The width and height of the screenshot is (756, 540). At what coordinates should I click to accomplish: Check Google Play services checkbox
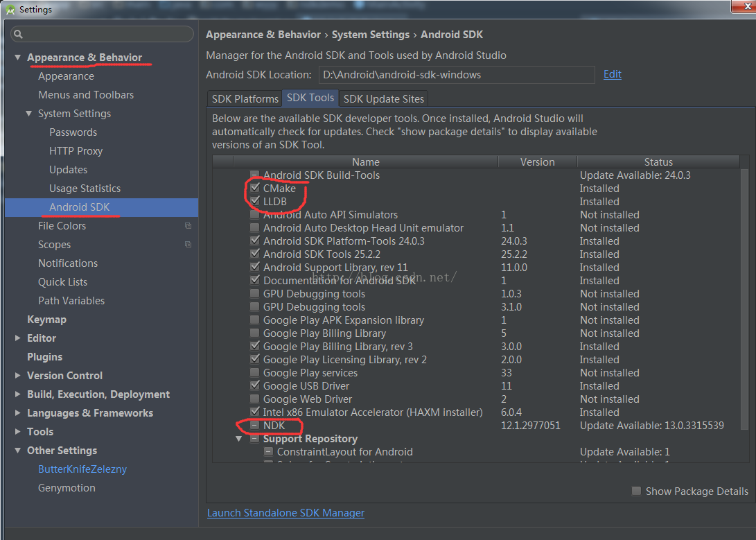tap(255, 372)
